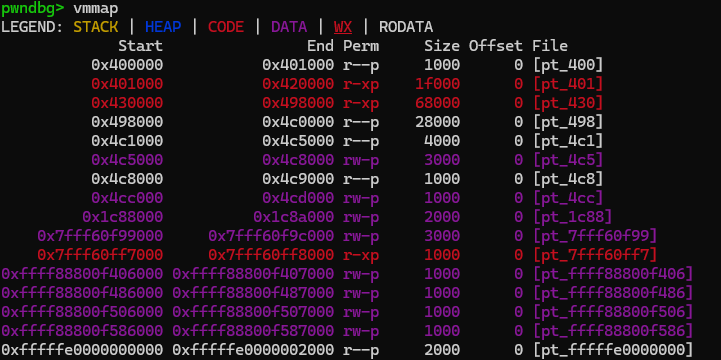
Task: Click the file name [pt_ffff88800f486]
Action: (613, 292)
